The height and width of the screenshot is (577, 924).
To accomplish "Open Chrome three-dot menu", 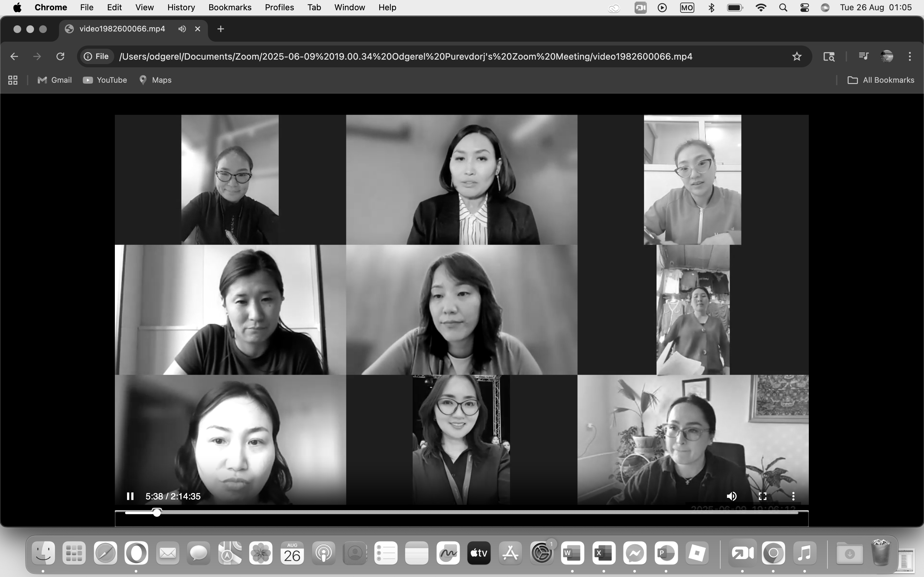I will tap(910, 56).
